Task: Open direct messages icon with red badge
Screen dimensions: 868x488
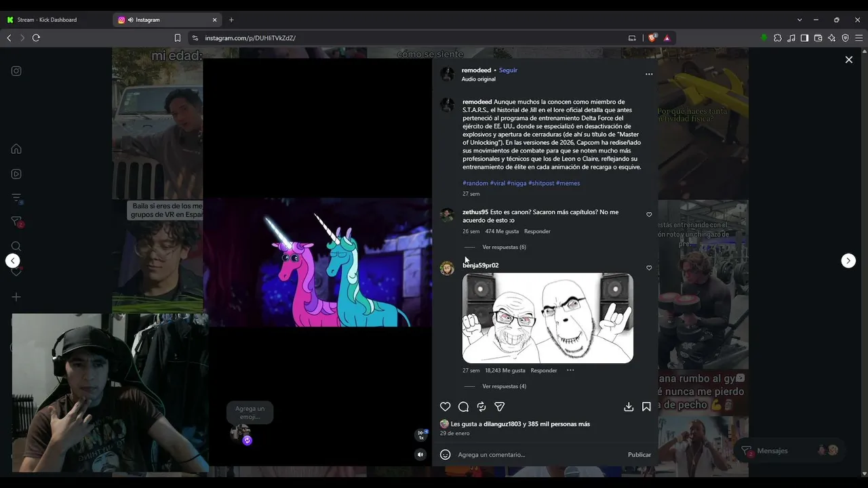Action: [17, 222]
